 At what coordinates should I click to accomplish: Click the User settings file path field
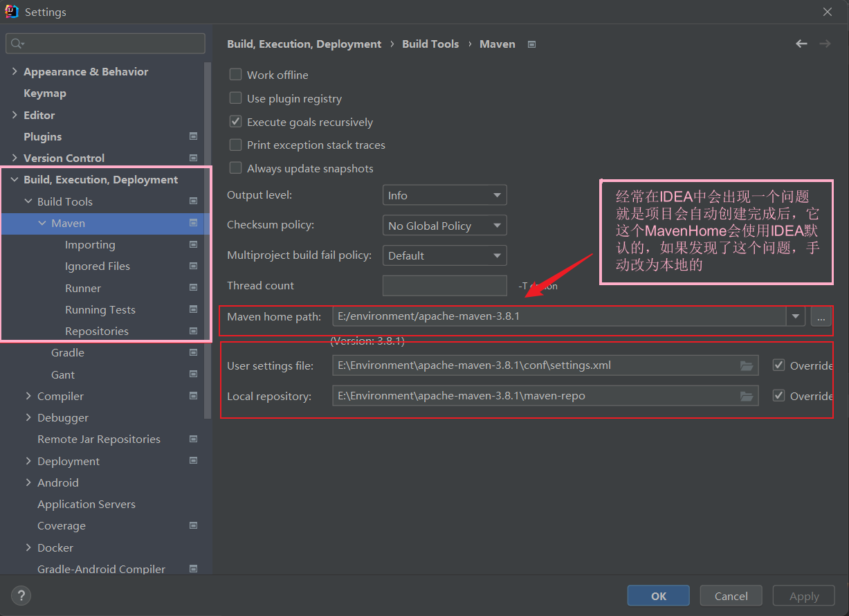(x=545, y=365)
